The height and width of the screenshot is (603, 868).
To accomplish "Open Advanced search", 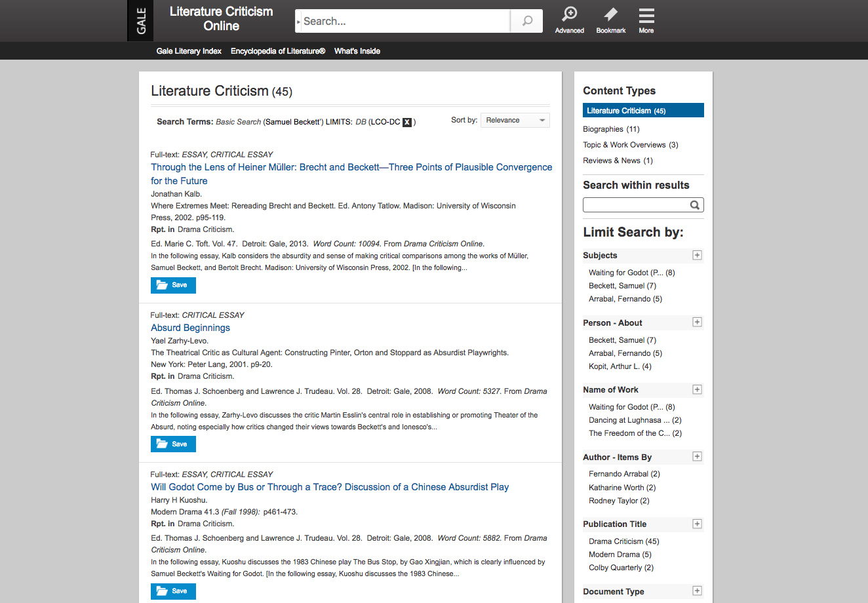I will tap(569, 20).
